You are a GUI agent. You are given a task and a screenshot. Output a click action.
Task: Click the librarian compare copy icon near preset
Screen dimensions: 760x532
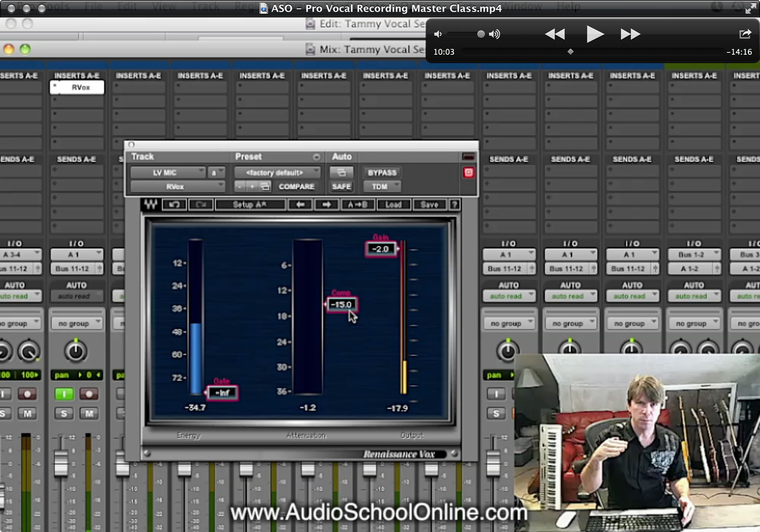pos(265,186)
